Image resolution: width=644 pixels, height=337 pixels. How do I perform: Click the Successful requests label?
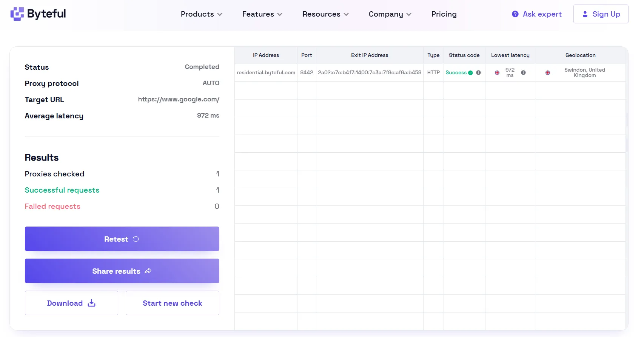pyautogui.click(x=62, y=190)
